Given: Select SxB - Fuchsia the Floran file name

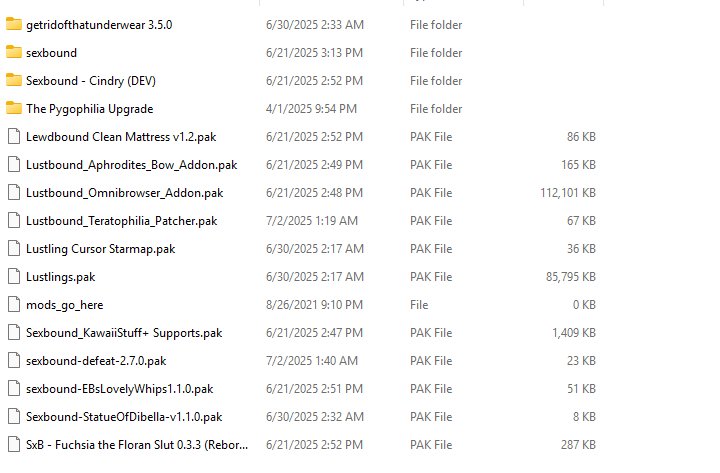Looking at the screenshot, I should [137, 445].
